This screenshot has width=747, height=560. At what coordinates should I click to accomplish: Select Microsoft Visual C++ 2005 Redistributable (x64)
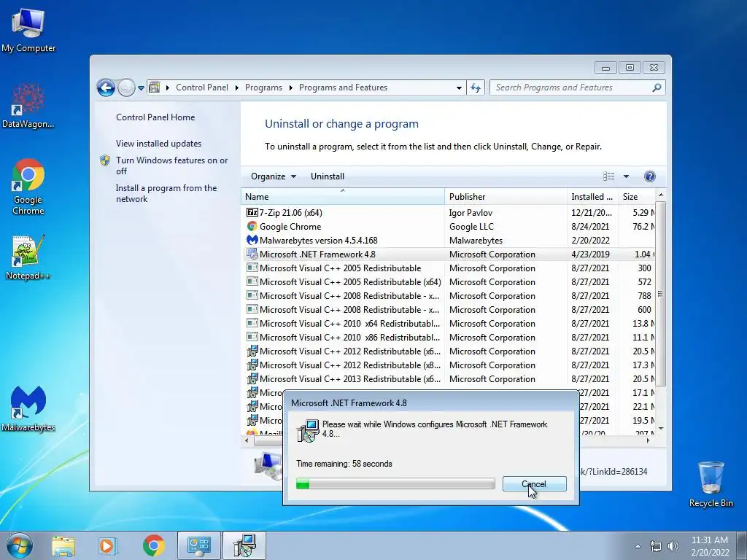click(449, 282)
